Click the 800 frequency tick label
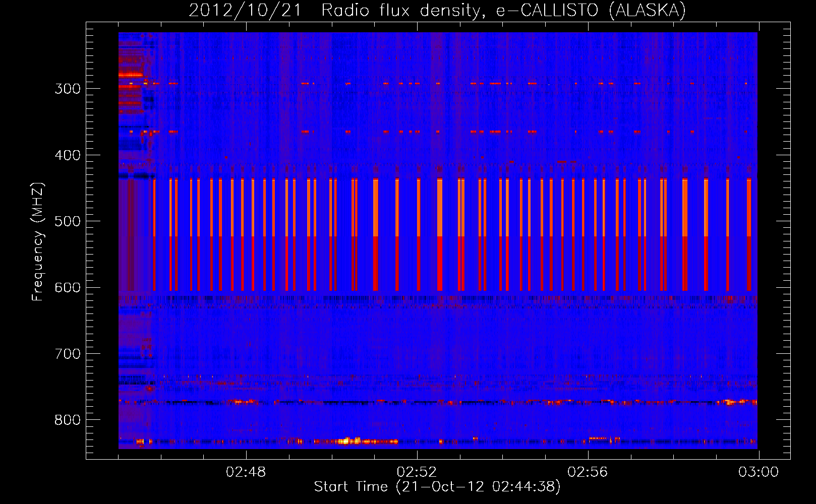This screenshot has height=504, width=816. (68, 420)
